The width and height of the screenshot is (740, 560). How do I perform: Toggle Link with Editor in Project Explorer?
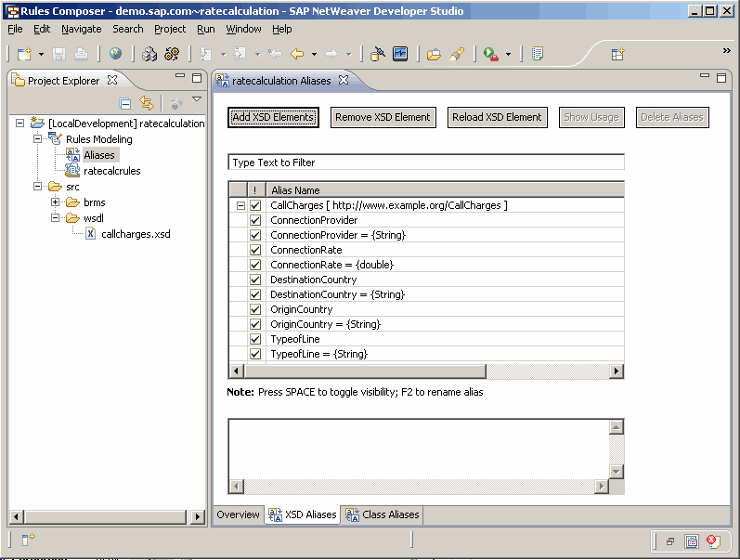pyautogui.click(x=147, y=103)
